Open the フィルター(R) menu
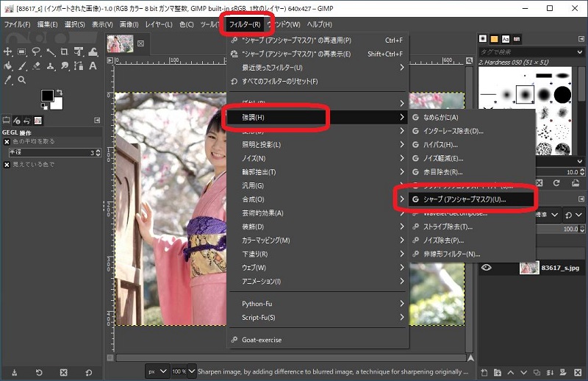Viewport: 588px width, 381px height. 245,24
